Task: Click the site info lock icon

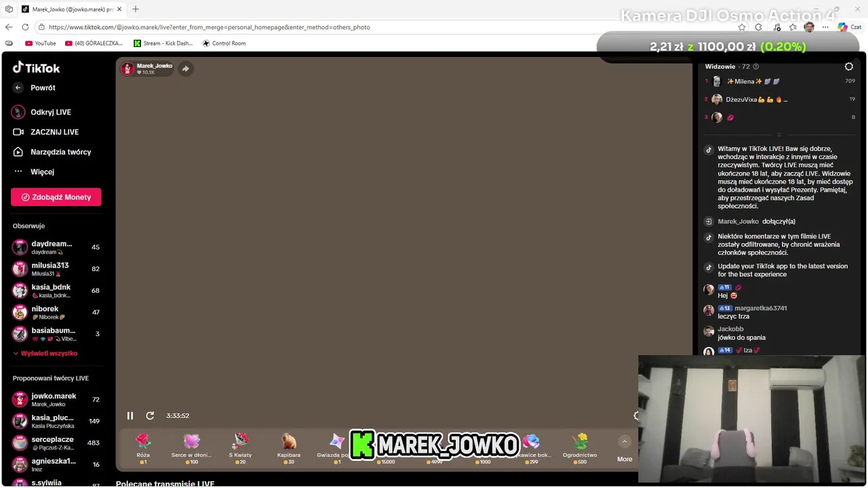Action: point(41,27)
